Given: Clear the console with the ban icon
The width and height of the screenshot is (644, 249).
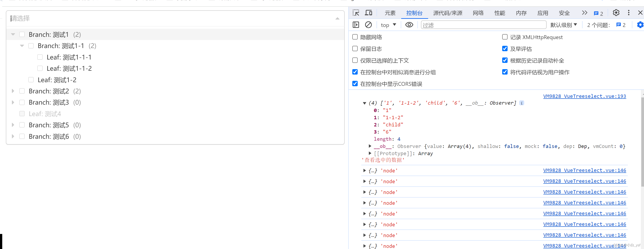Looking at the screenshot, I should [x=368, y=25].
